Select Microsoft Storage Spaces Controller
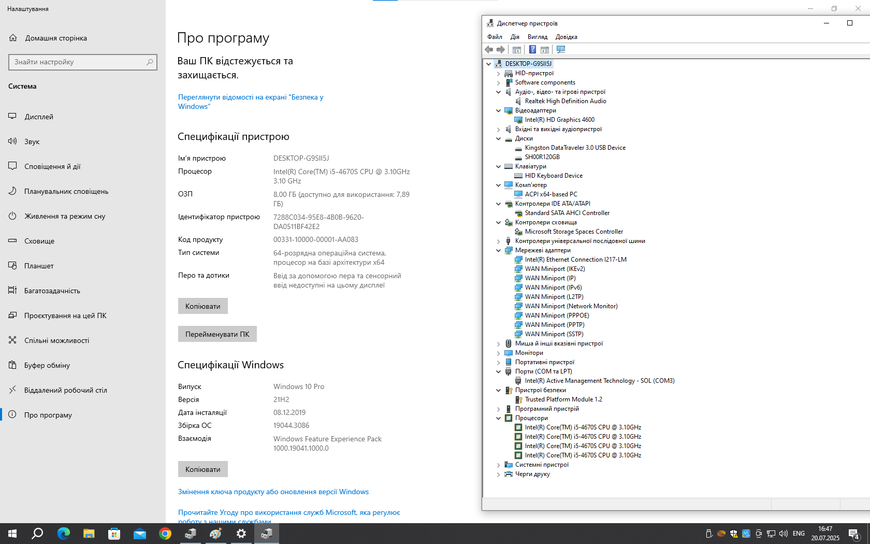 pos(574,231)
